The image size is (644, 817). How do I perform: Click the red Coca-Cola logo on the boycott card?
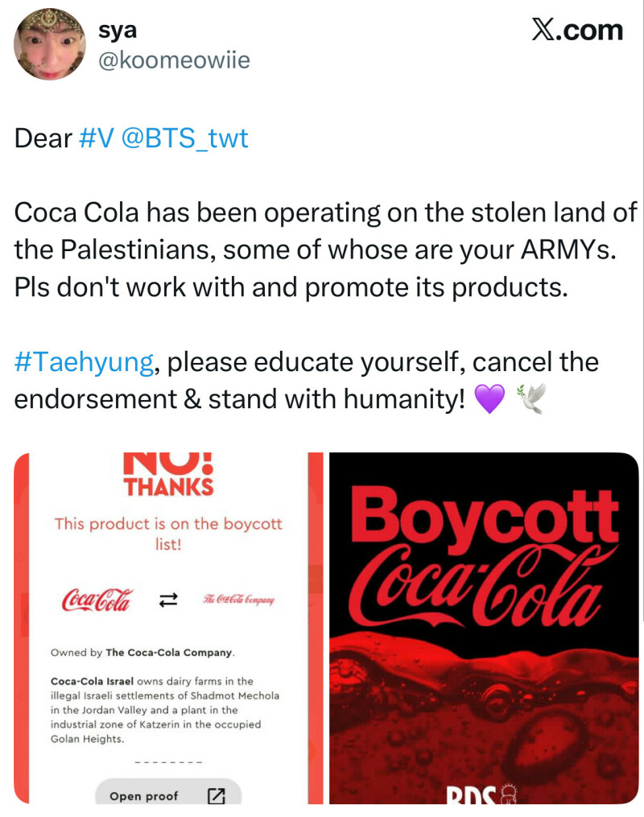tap(98, 600)
